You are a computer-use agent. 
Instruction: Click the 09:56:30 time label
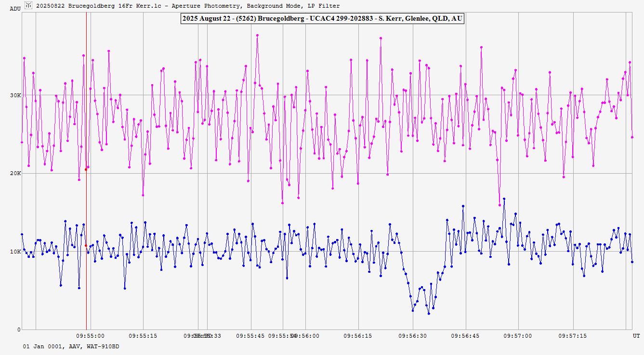pos(413,336)
